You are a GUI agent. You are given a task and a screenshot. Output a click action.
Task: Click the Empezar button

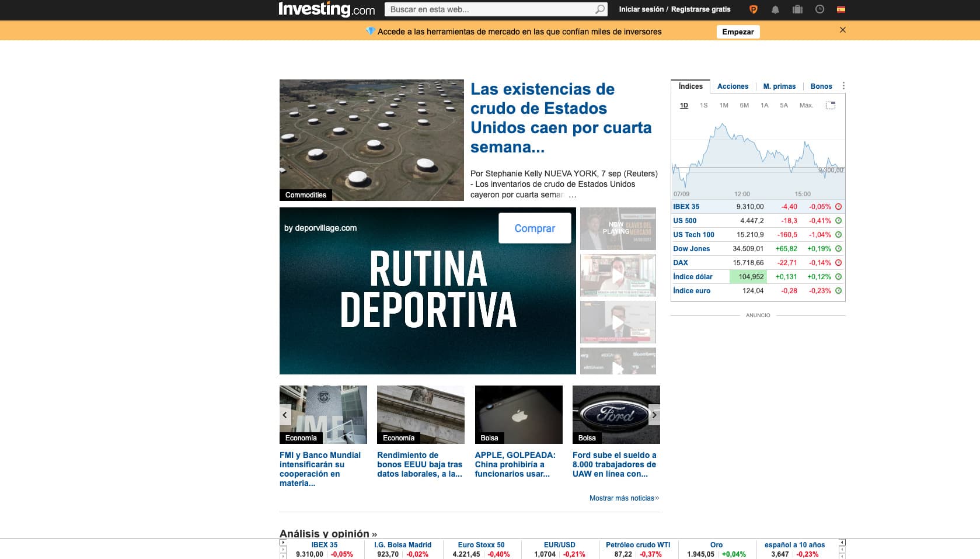[738, 32]
